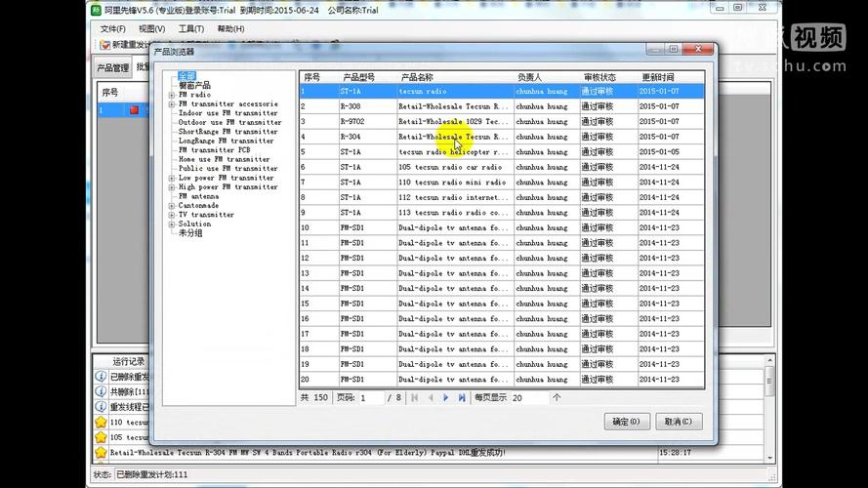Go to next page of products
The image size is (868, 488).
[446, 397]
